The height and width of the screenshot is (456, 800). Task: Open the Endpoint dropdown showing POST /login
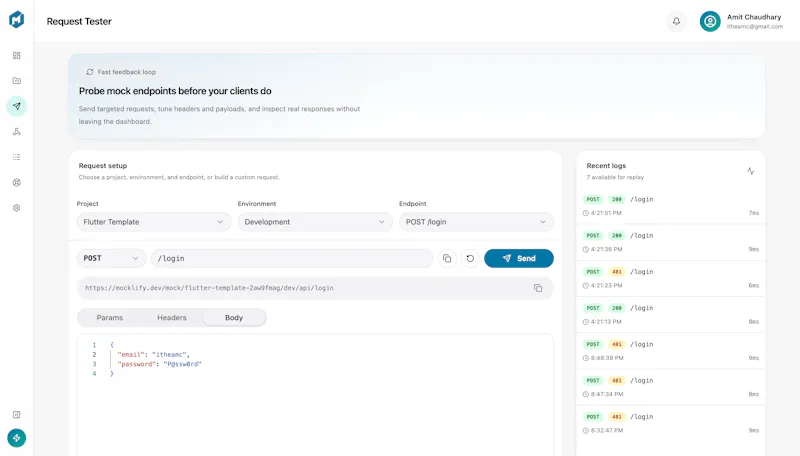click(476, 222)
